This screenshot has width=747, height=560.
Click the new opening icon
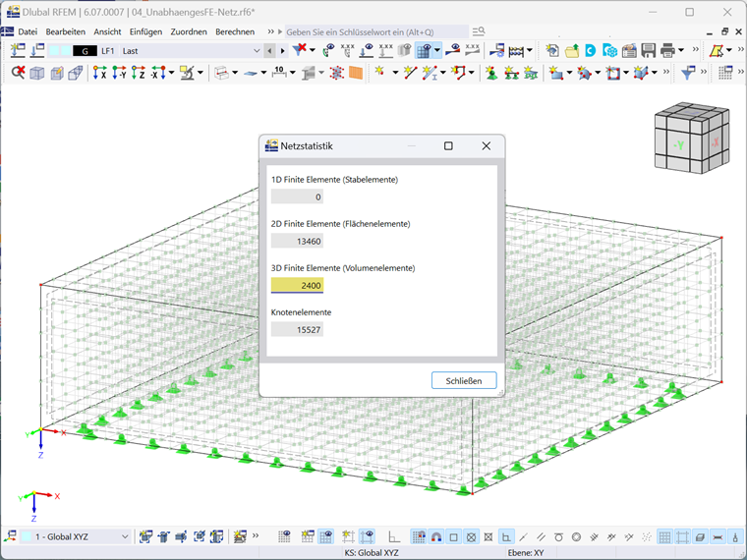click(612, 73)
